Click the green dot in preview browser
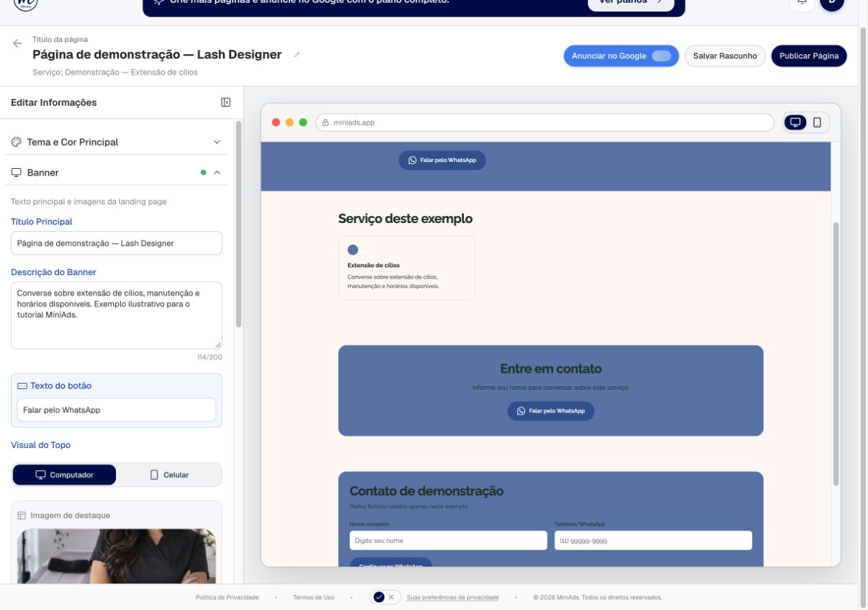Screen dimensions: 868x610 coord(303,122)
